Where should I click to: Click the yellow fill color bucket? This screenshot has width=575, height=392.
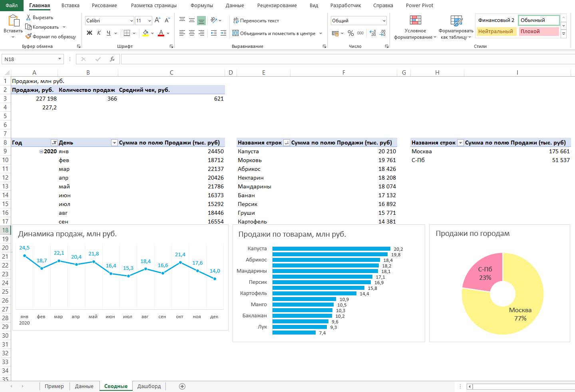(145, 33)
